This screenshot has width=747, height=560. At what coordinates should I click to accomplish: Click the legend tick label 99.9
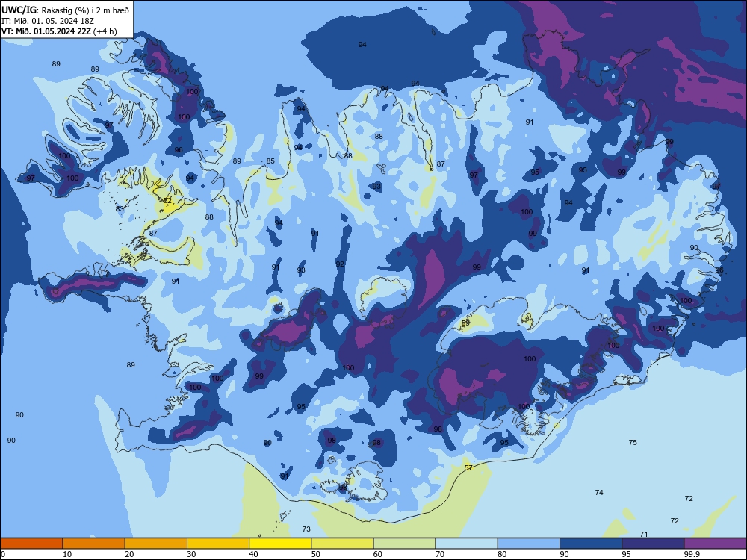pyautogui.click(x=691, y=554)
